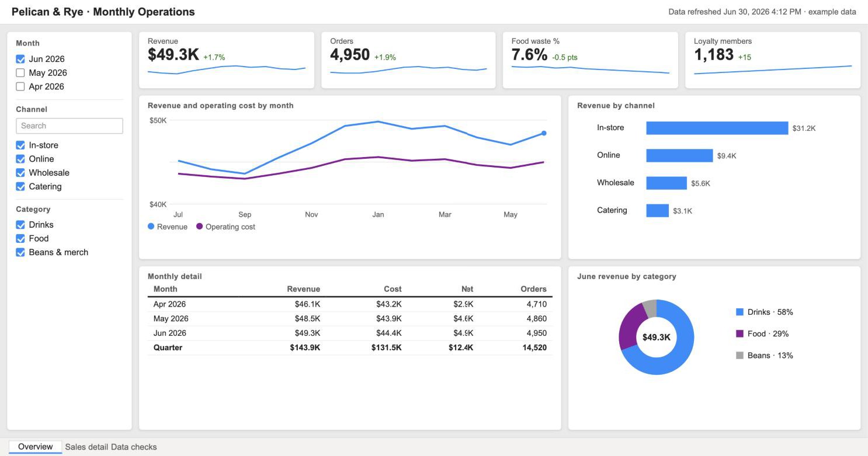Sort table by Revenue column header
The height and width of the screenshot is (456, 868).
point(304,289)
